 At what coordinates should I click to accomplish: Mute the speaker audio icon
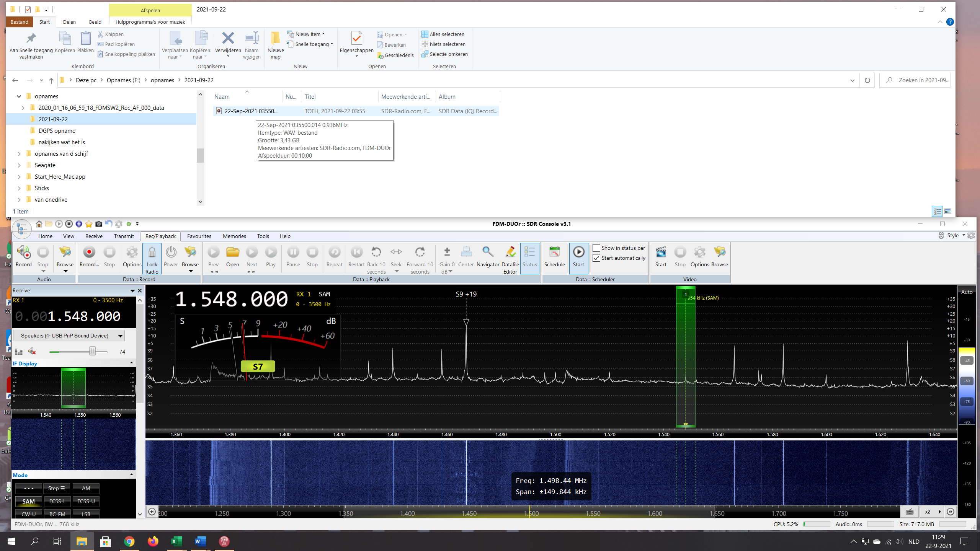pos(32,351)
